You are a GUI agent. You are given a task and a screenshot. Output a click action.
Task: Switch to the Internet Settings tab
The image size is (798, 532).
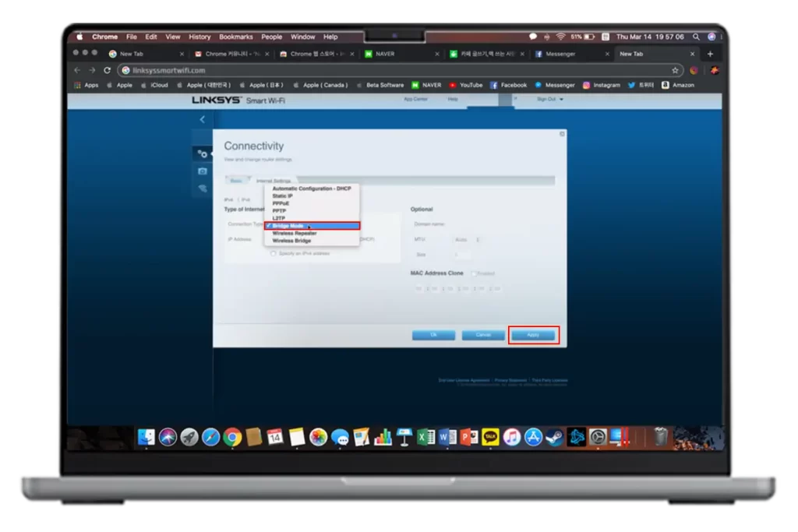[274, 181]
